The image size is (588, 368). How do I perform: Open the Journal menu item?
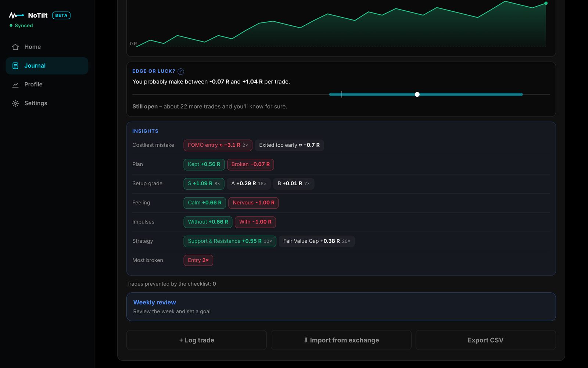pos(47,66)
